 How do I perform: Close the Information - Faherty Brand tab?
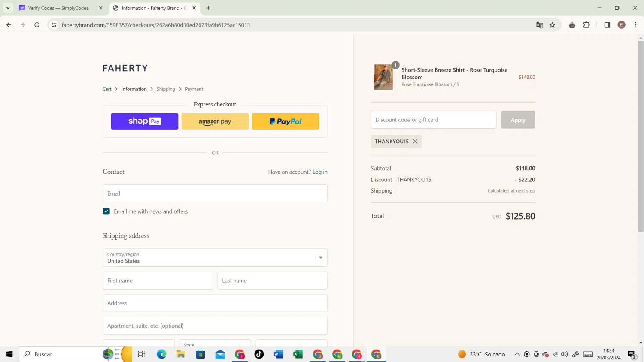[194, 8]
